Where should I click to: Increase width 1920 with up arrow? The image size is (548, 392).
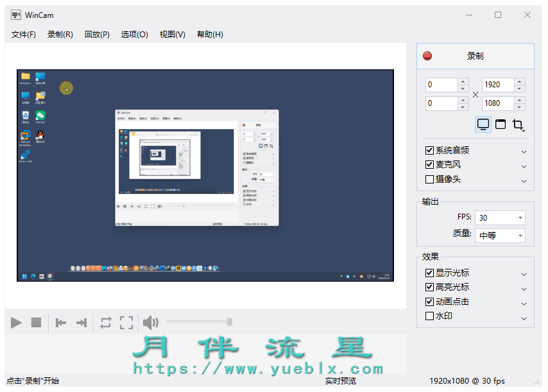(519, 81)
